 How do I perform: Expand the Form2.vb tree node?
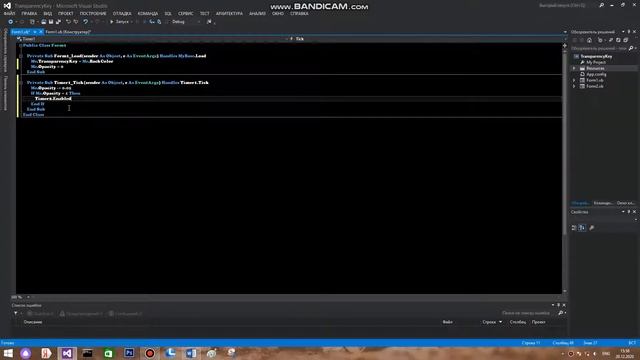coord(574,86)
